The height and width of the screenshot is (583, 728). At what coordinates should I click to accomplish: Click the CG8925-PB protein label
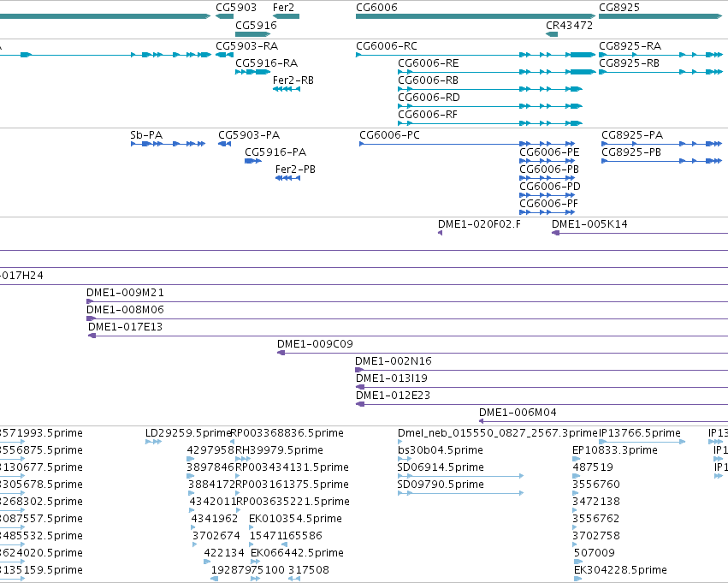click(631, 152)
